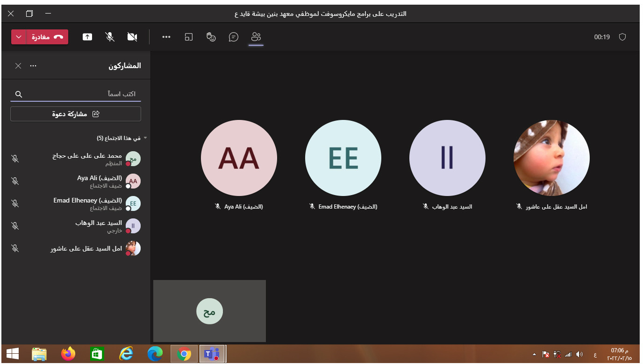Image resolution: width=643 pixels, height=364 pixels.
Task: Click the II avatar video tile
Action: point(447,158)
